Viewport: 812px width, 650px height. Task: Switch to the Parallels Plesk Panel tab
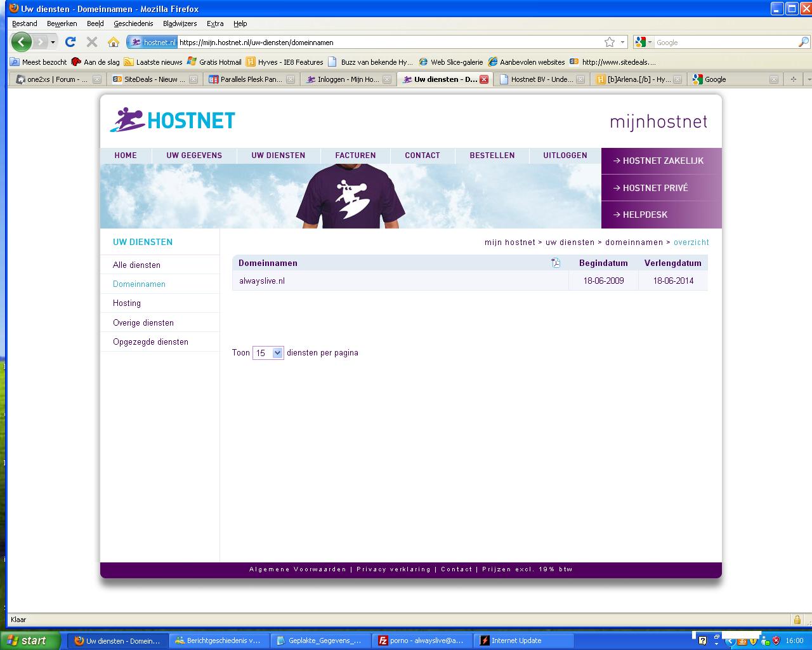(x=252, y=79)
